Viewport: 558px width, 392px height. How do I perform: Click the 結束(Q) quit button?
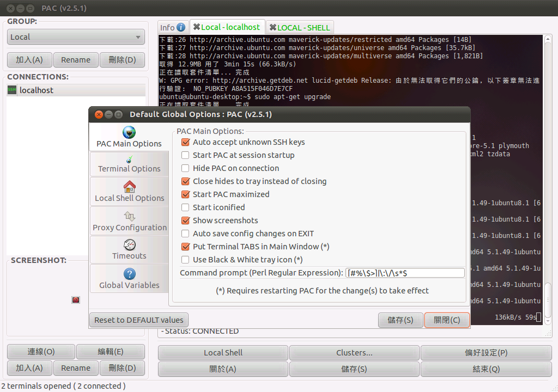pos(486,369)
